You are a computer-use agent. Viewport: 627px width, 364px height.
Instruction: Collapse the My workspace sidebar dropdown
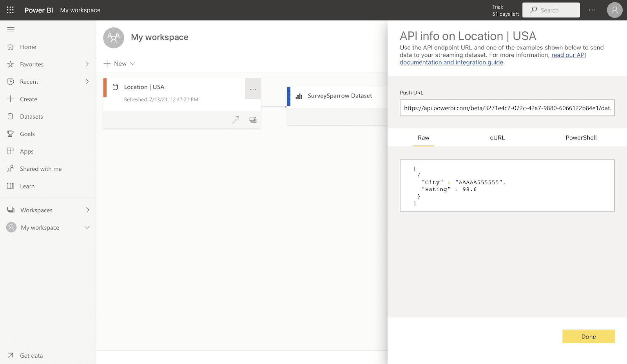coord(87,228)
